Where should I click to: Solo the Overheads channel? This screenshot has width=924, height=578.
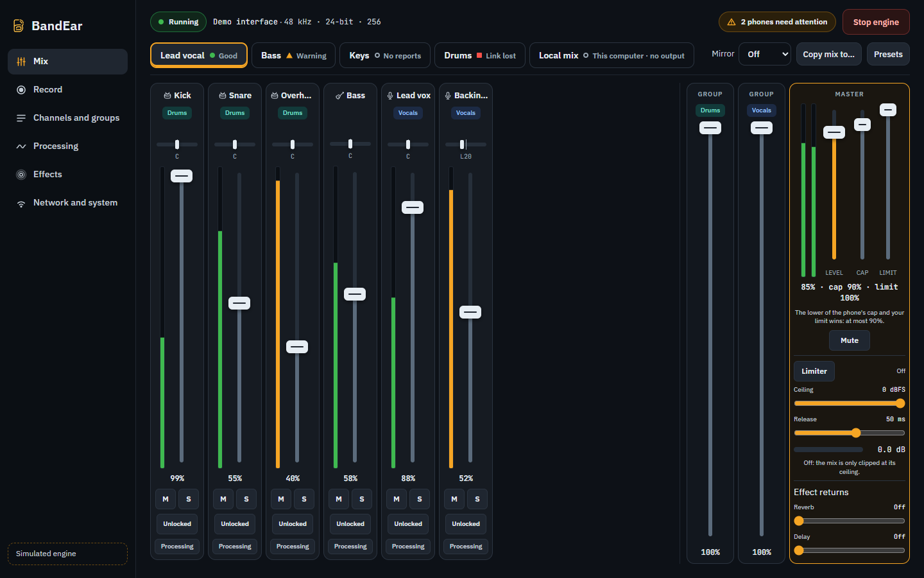[304, 499]
